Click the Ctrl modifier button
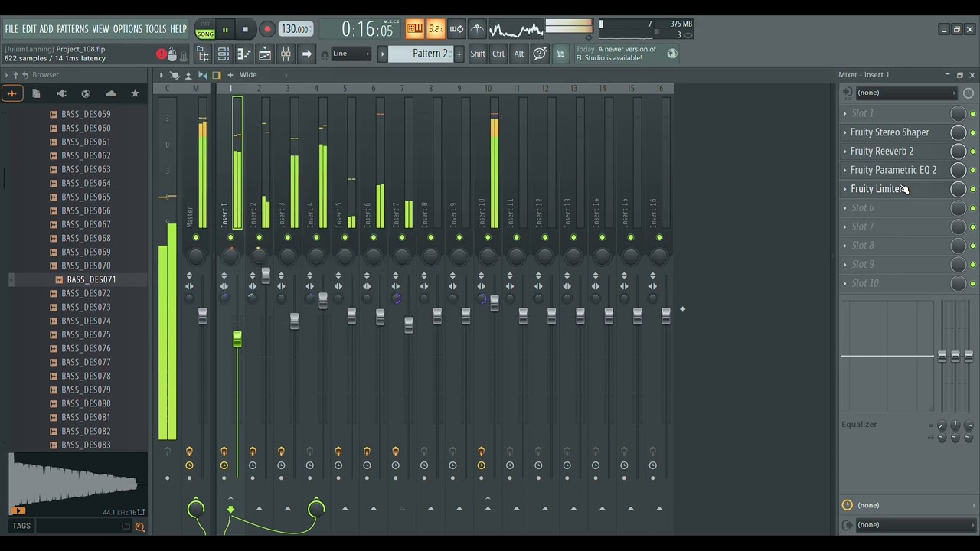Viewport: 980px width, 551px height. 498,54
